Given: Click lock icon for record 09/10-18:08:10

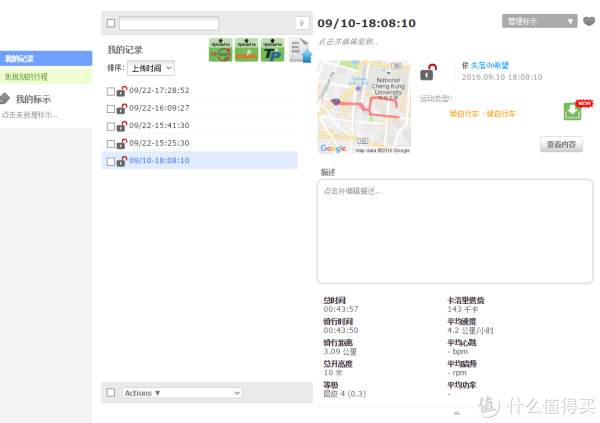Looking at the screenshot, I should coord(122,161).
